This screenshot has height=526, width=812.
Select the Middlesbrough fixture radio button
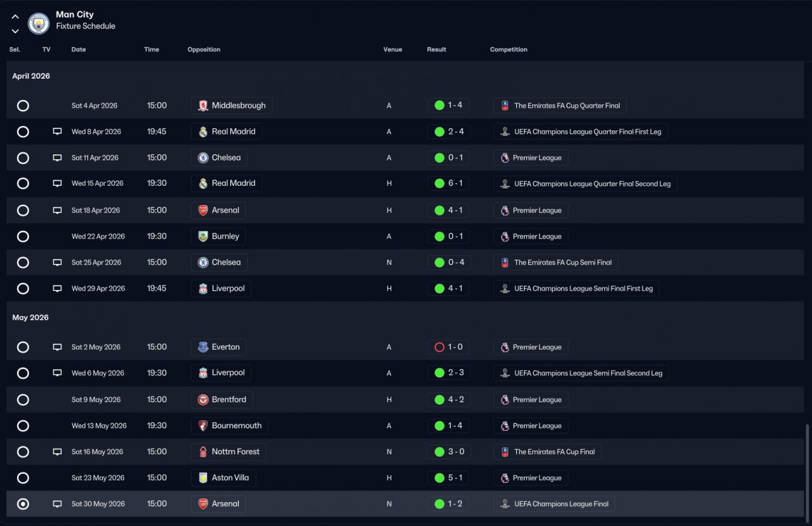point(23,106)
